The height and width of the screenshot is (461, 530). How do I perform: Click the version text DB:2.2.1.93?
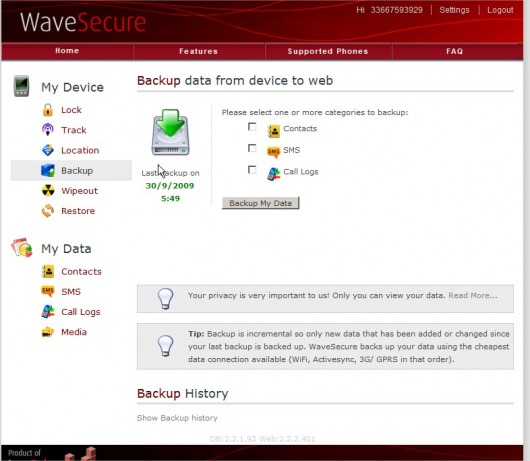(233, 439)
